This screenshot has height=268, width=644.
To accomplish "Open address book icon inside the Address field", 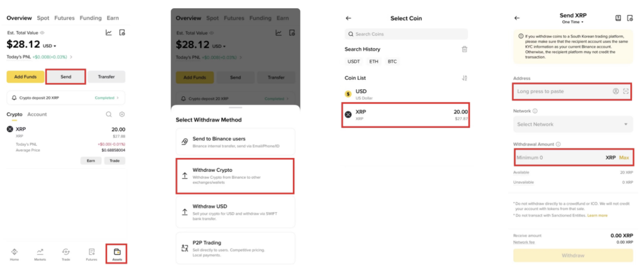I will (x=616, y=91).
